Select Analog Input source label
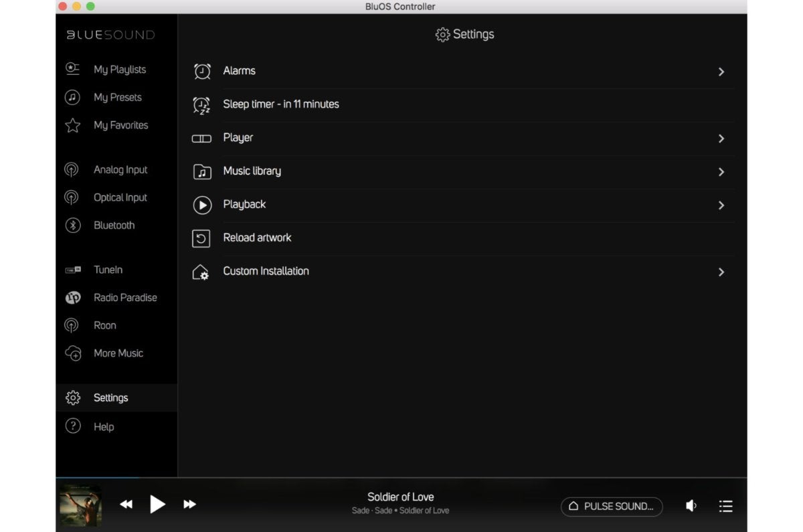Image resolution: width=803 pixels, height=532 pixels. (120, 170)
